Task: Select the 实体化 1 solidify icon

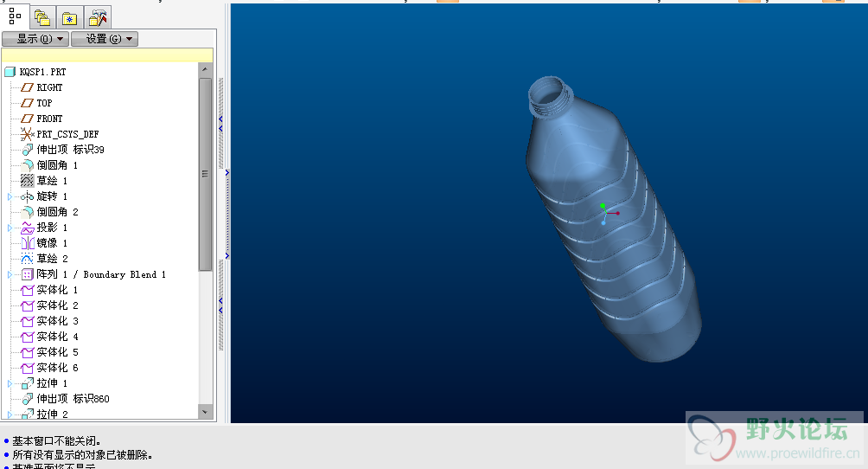Action: (27, 290)
